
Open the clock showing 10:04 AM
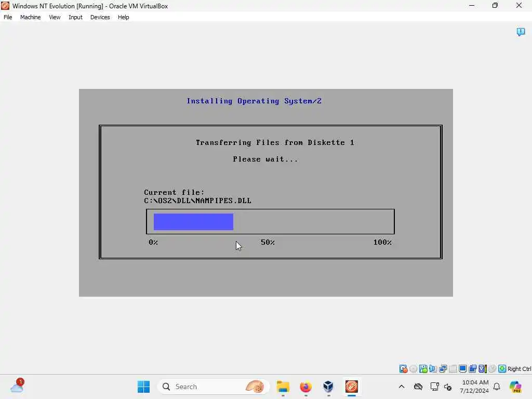[x=475, y=387]
